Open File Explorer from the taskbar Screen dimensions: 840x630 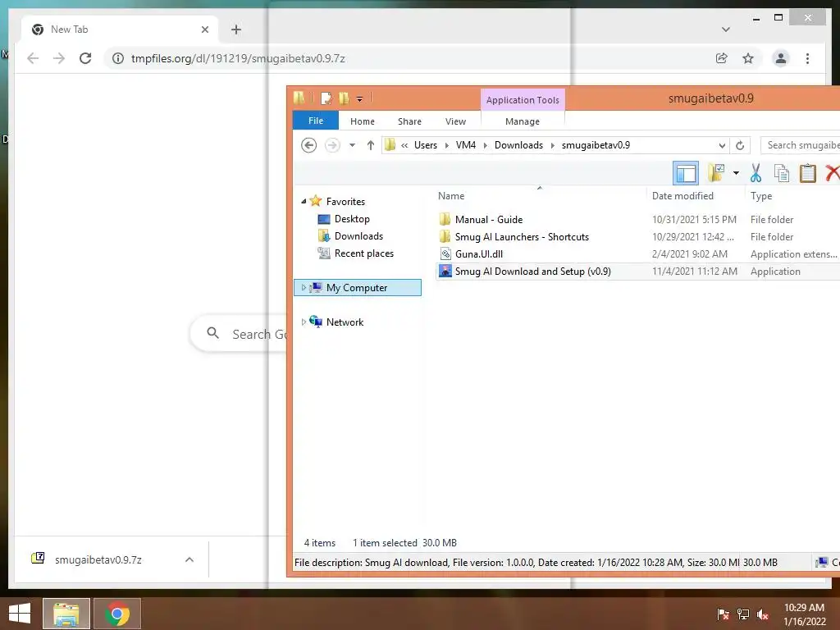[66, 614]
